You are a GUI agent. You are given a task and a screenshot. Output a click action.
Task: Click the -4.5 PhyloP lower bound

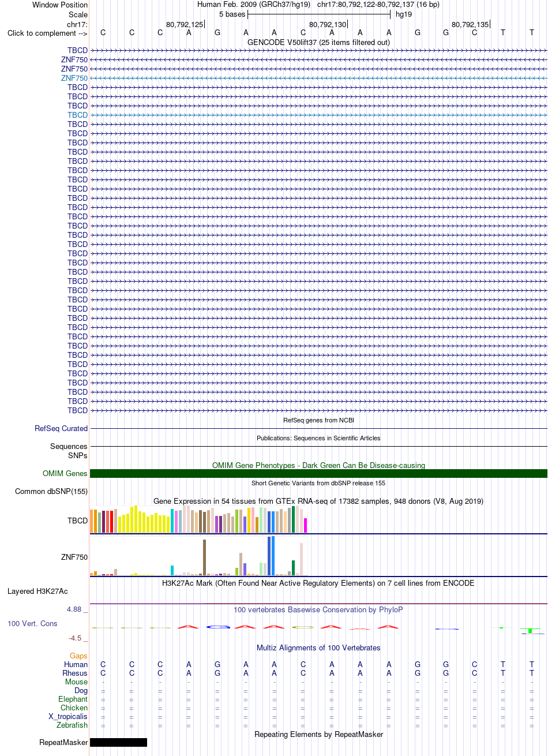[77, 638]
